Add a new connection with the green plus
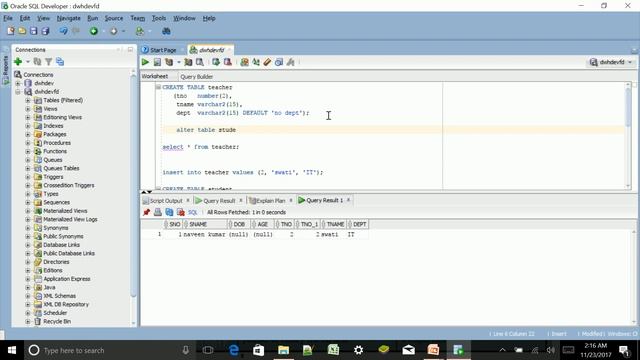The image size is (640, 360). coord(18,62)
